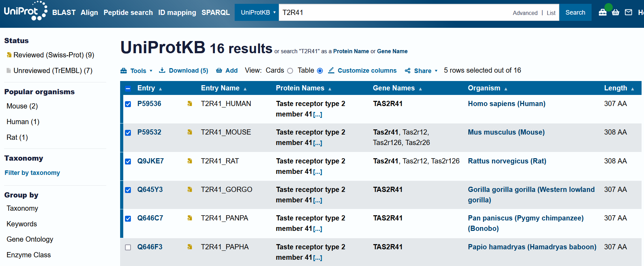Toggle the select-all header checkbox
The image size is (644, 266).
point(128,88)
